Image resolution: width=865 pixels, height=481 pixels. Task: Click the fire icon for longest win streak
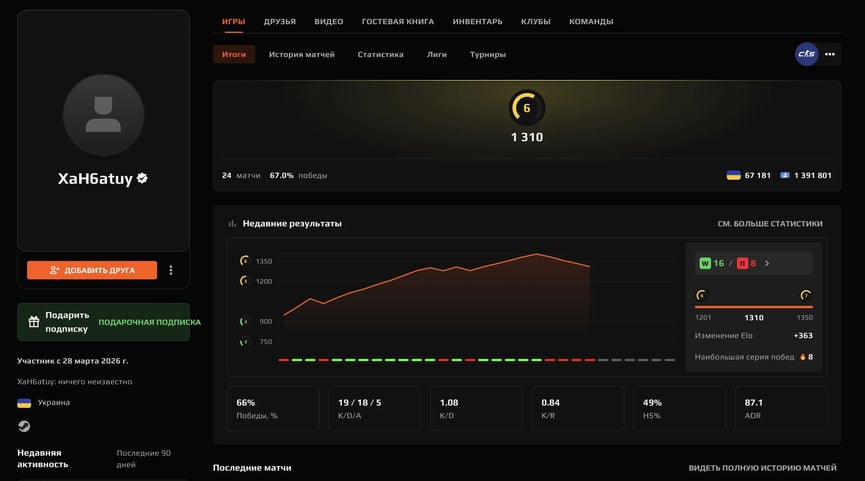(802, 357)
